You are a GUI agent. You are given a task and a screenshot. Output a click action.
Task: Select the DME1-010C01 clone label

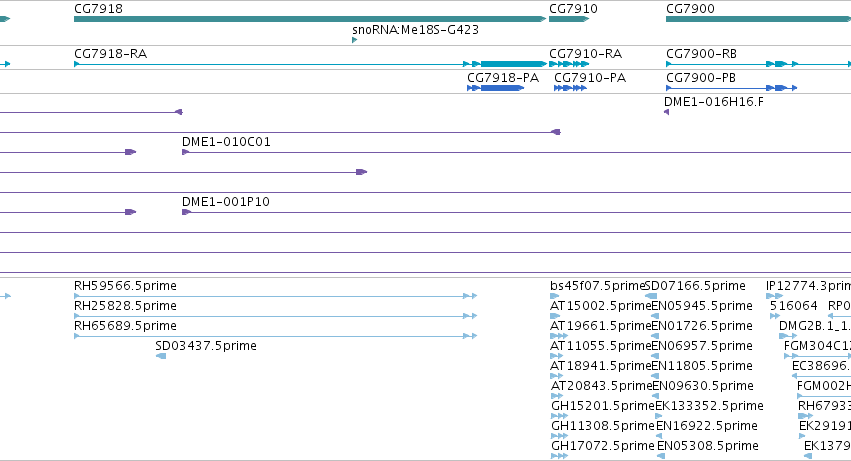(x=226, y=142)
